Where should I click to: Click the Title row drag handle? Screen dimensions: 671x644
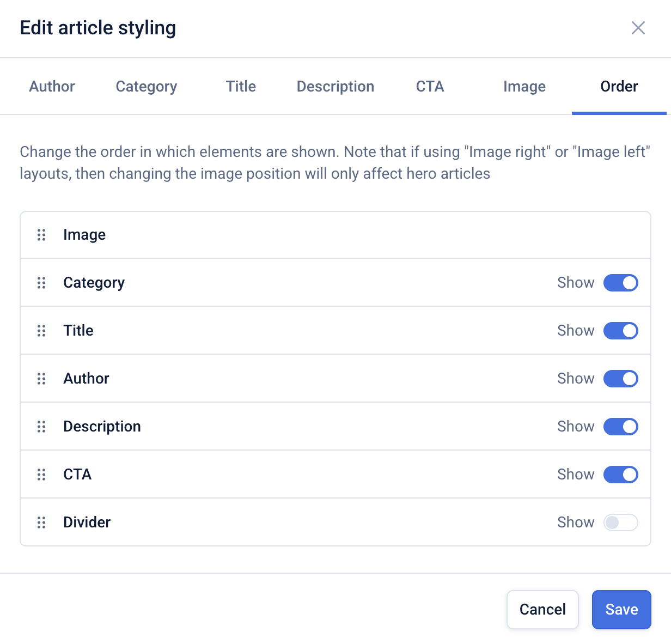[x=41, y=331]
